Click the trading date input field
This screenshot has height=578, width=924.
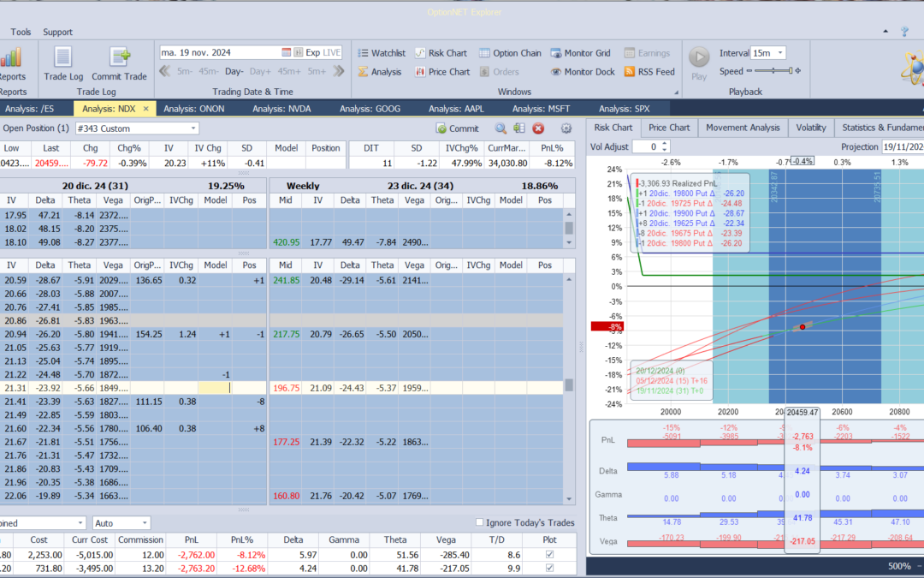[219, 52]
